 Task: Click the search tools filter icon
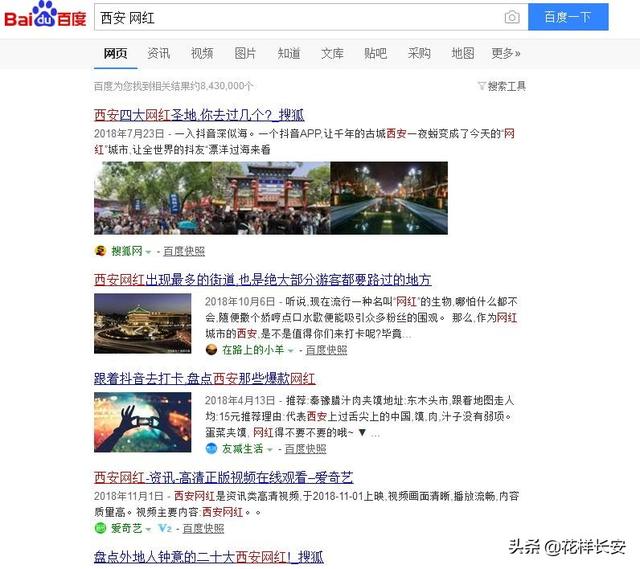[x=482, y=86]
